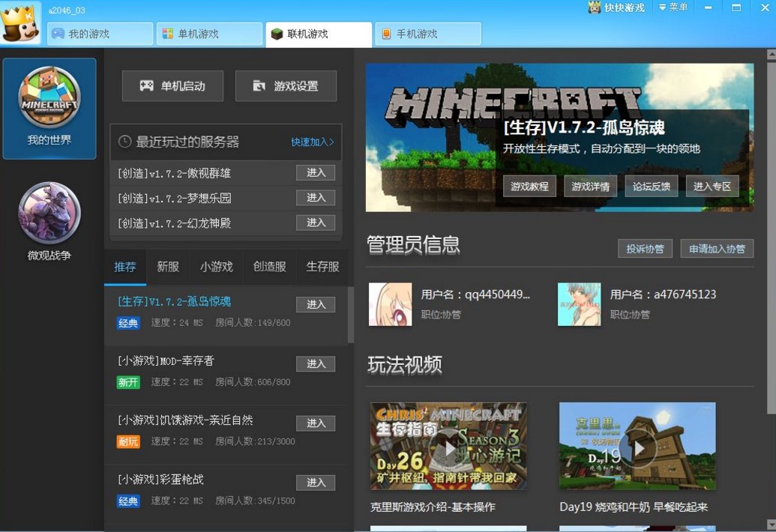Select the [生存]V1.7.2-孤岛惊魂 list title
Image resolution: width=776 pixels, height=532 pixels.
click(x=174, y=302)
